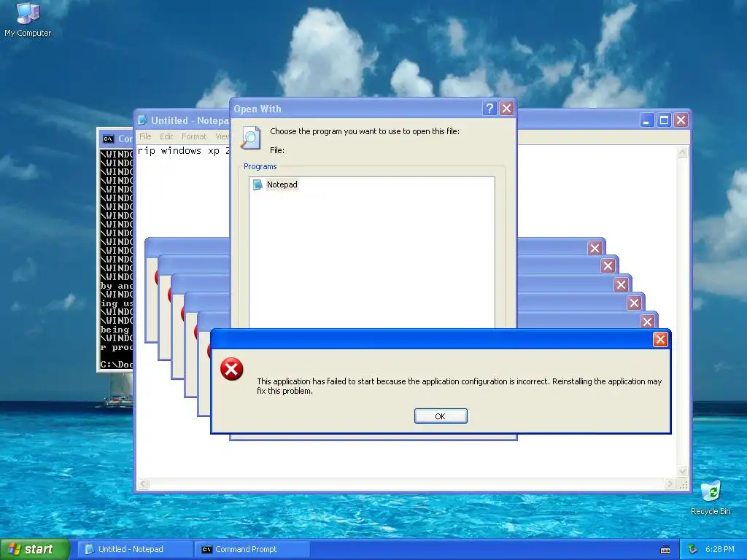Click Notepad vertical scrollbar down arrow

coord(682,471)
